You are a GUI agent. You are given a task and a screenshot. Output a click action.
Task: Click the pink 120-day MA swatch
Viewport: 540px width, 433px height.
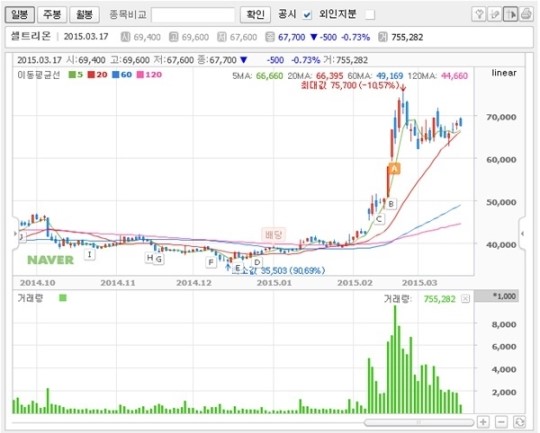pos(140,75)
